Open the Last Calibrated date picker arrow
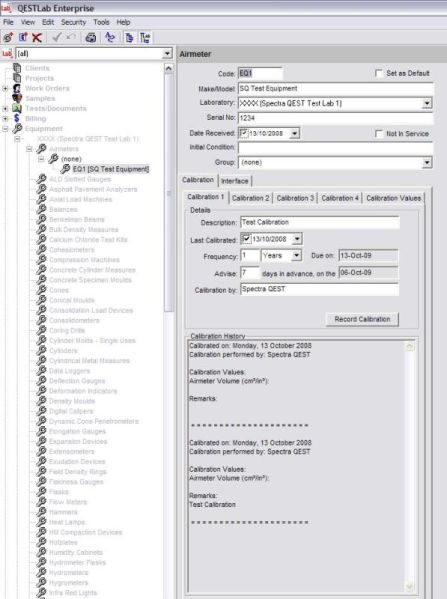This screenshot has width=447, height=599. [x=297, y=239]
